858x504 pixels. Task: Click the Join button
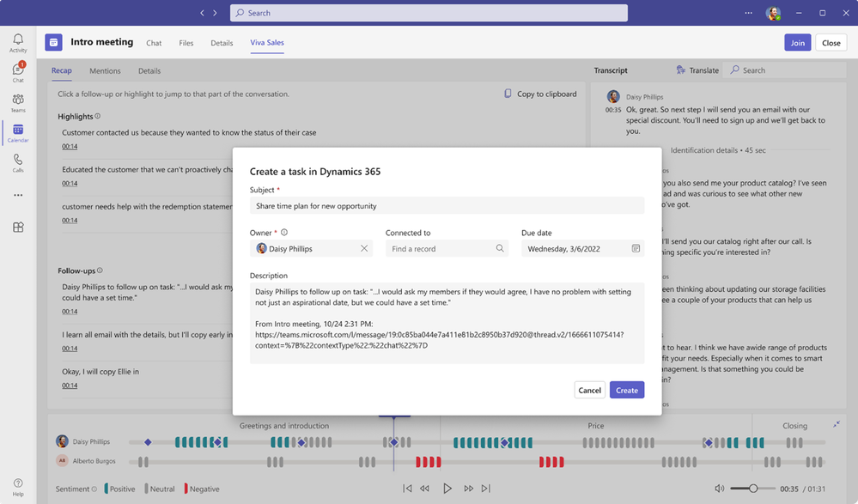click(x=797, y=43)
